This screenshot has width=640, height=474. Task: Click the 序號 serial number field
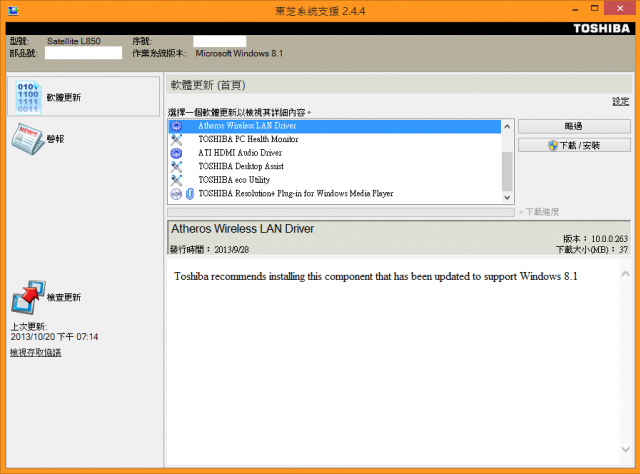pos(220,41)
